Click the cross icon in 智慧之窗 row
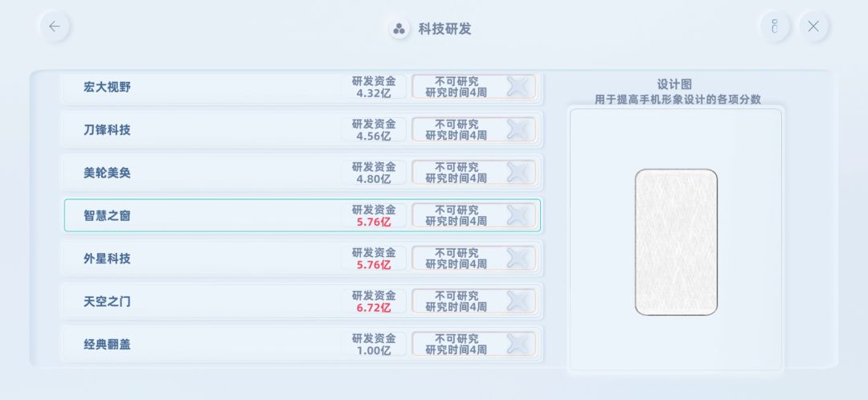This screenshot has width=868, height=400. click(518, 215)
